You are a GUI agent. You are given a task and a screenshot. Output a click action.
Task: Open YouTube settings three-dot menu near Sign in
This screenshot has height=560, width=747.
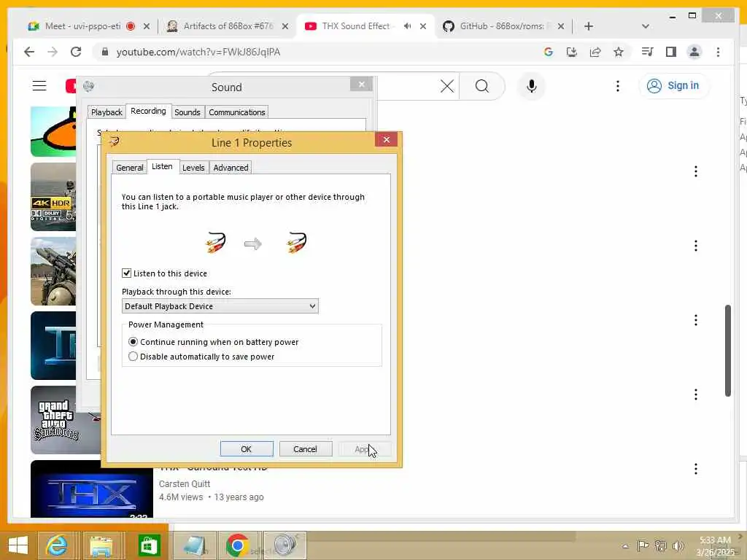(x=617, y=86)
